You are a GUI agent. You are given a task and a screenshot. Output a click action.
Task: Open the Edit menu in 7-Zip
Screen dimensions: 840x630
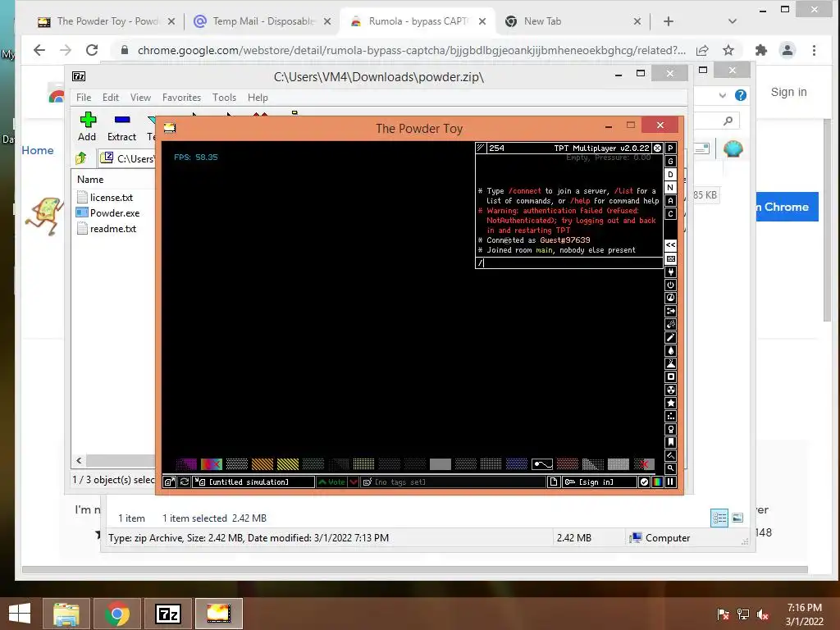pos(111,98)
